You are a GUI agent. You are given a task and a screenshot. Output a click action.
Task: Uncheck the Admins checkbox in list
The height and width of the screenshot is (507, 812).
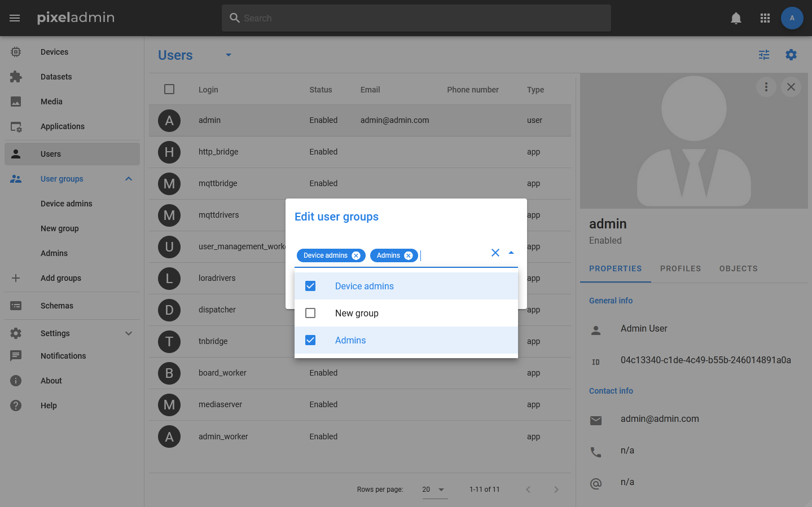click(x=310, y=340)
